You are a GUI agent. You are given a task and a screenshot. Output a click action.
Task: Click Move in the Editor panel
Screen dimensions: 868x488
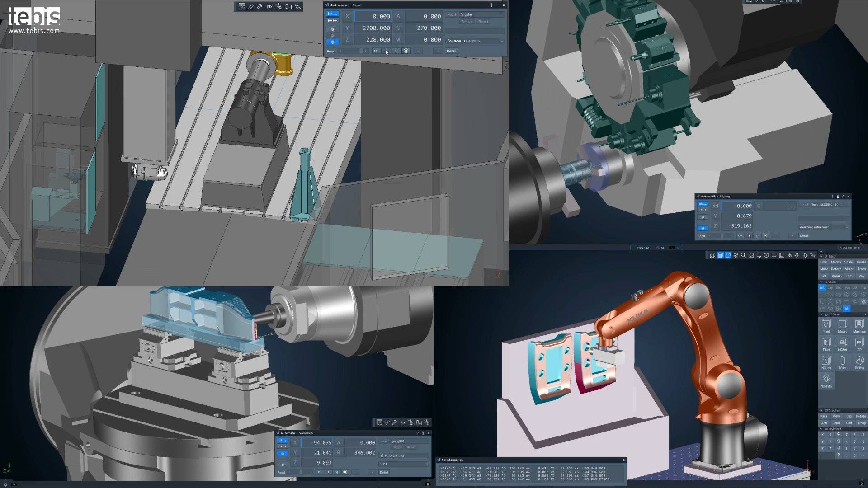click(x=824, y=269)
